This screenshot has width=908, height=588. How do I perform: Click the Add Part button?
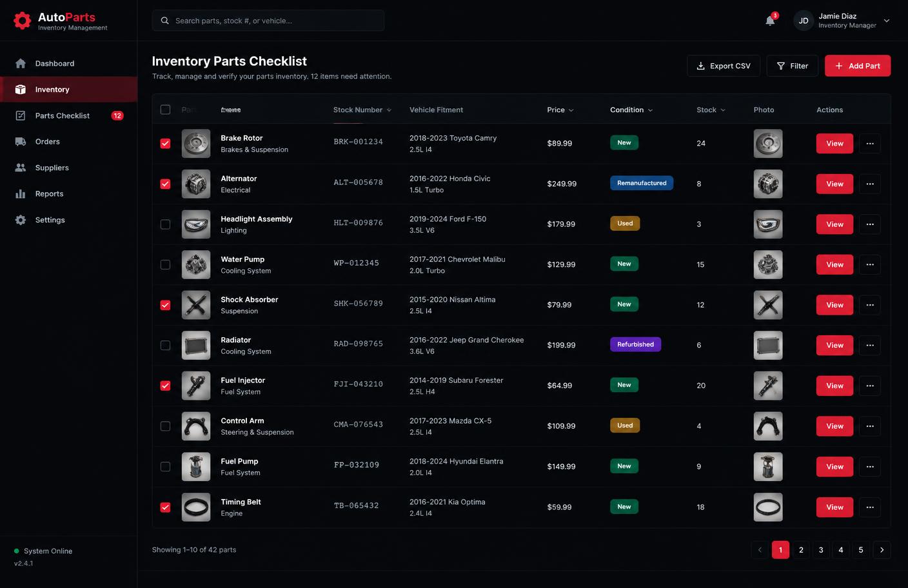(858, 66)
